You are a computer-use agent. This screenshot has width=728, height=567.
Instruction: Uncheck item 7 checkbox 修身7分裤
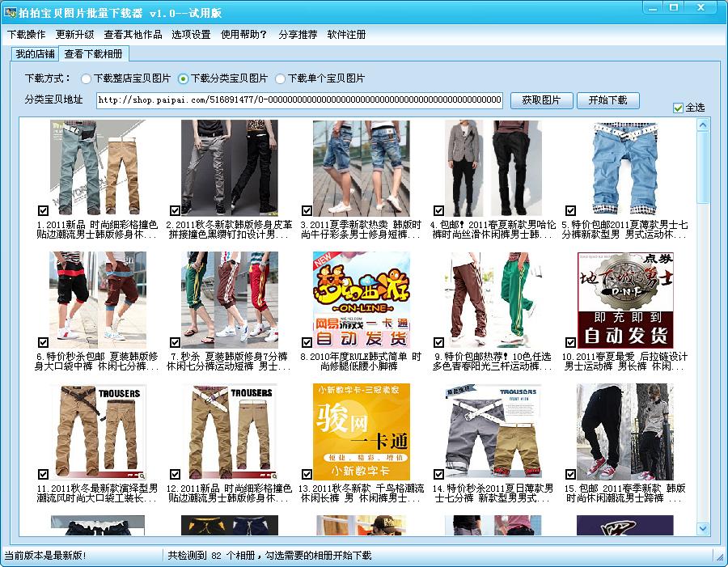click(x=175, y=342)
